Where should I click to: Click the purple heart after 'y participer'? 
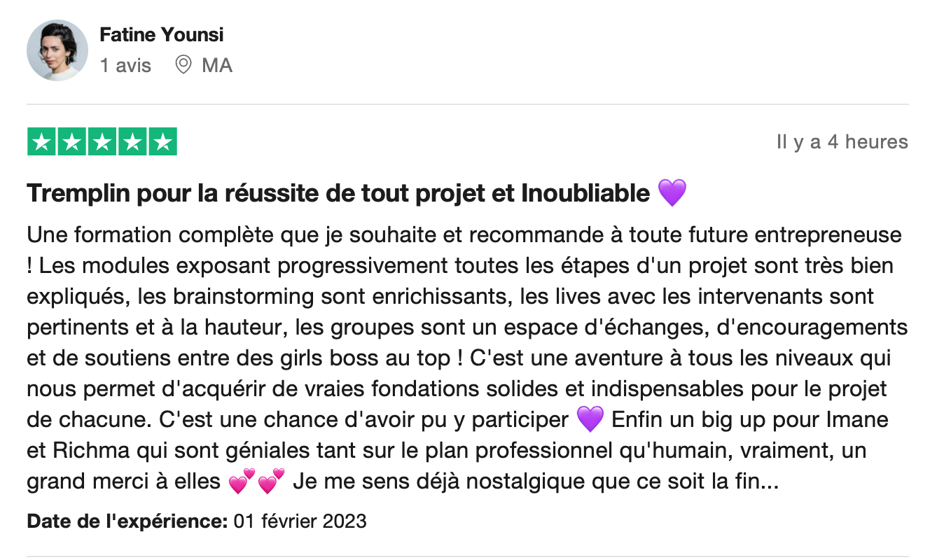tap(590, 420)
